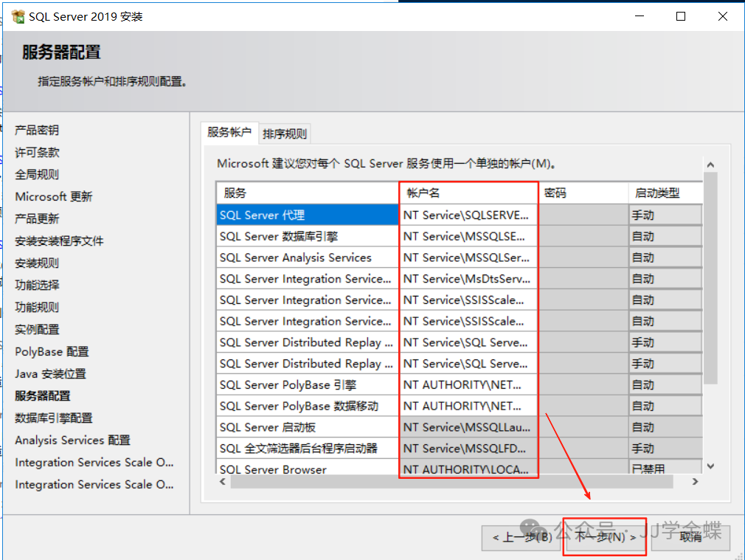Viewport: 745px width, 560px height.
Task: Select SQL Server 启动板 row
Action: point(308,427)
